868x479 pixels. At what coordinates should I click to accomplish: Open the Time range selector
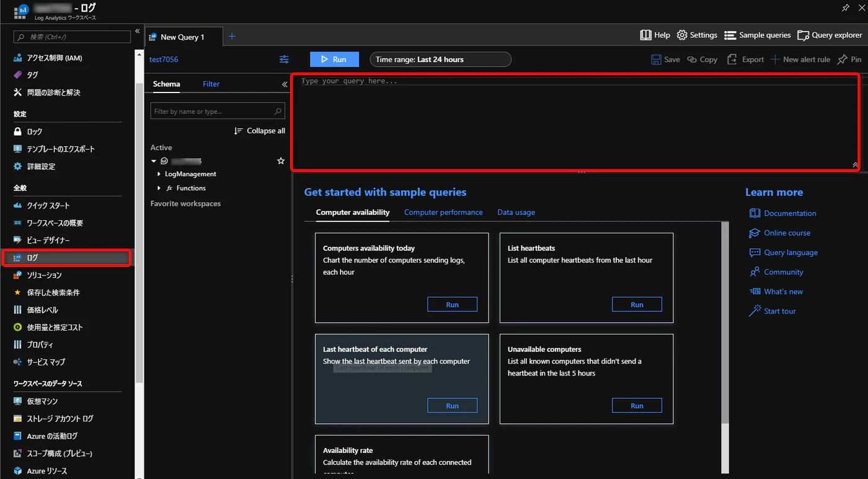(440, 60)
